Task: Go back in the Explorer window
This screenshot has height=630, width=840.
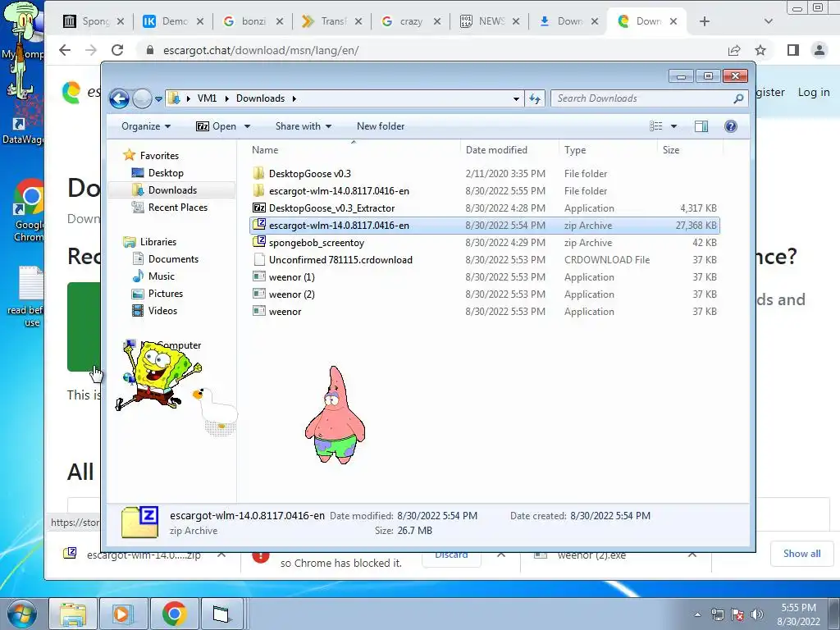Action: pyautogui.click(x=119, y=98)
